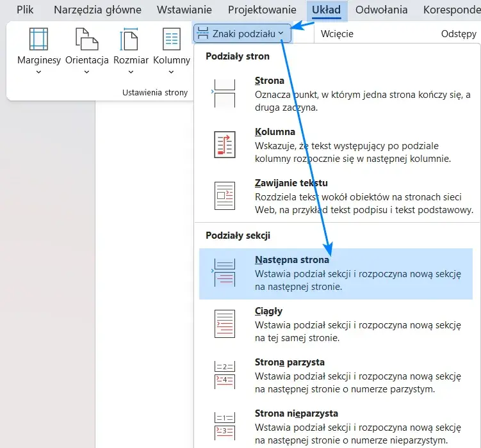Click the description 'na tej samej stronie.'

tap(297, 338)
